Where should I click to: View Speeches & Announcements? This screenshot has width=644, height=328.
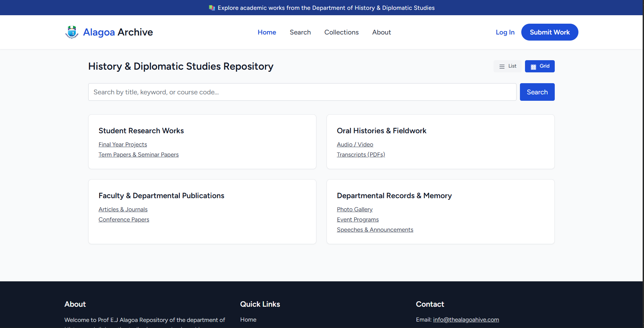375,230
